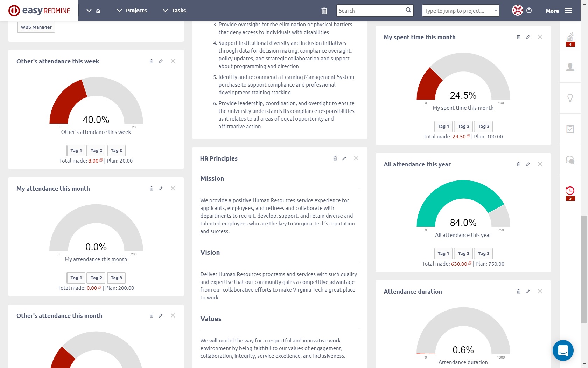Open the activity feed sidebar icon with badge 4
Viewport: 588px width, 368px height.
click(570, 37)
